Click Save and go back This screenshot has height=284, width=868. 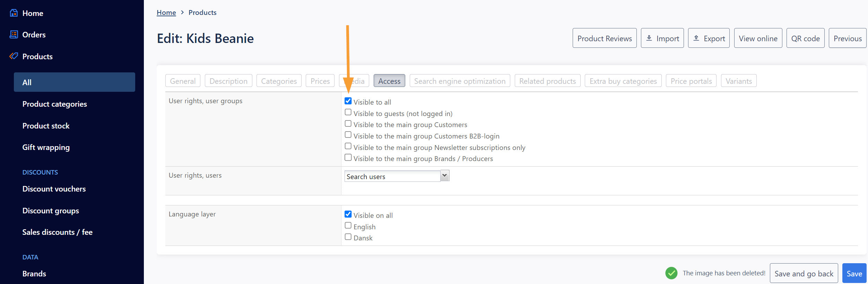click(x=804, y=273)
